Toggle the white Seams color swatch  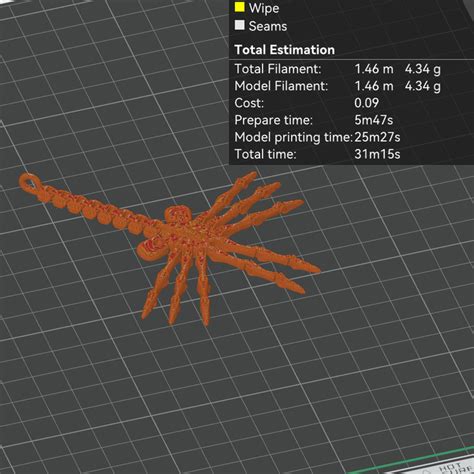pos(239,25)
